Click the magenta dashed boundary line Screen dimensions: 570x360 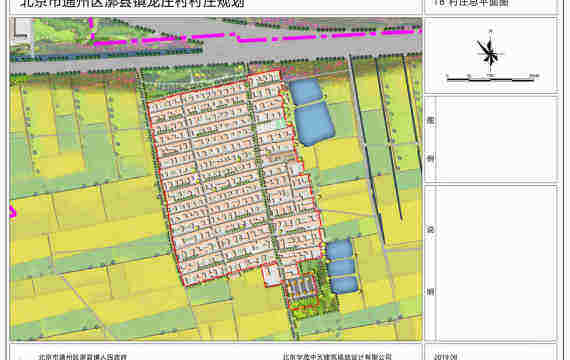254,35
